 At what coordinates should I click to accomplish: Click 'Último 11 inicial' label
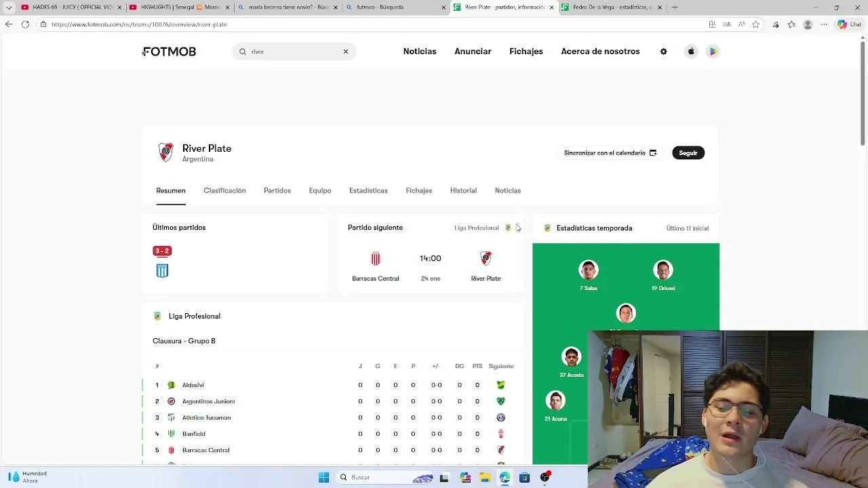pyautogui.click(x=687, y=228)
